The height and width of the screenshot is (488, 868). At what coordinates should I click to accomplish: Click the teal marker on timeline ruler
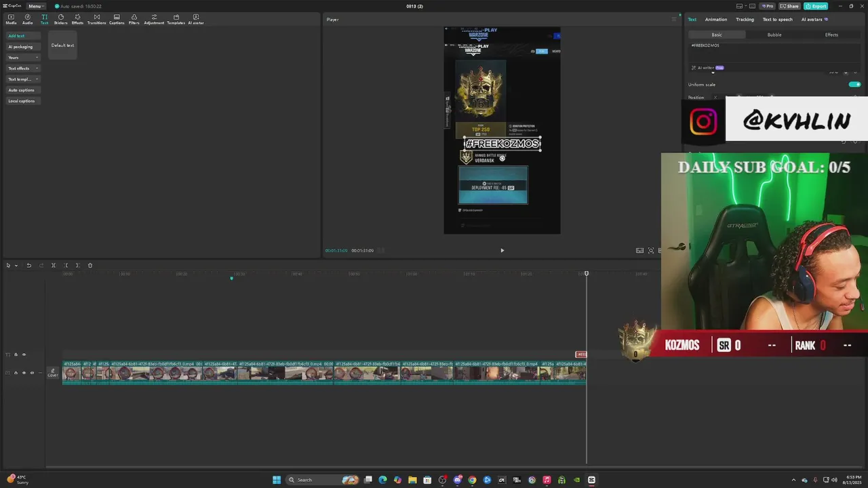coord(231,278)
